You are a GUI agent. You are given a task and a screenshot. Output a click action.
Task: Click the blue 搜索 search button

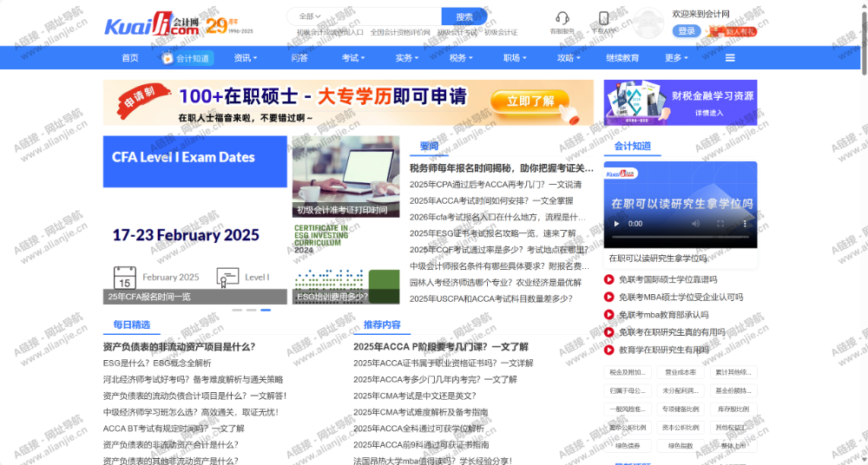coord(464,16)
